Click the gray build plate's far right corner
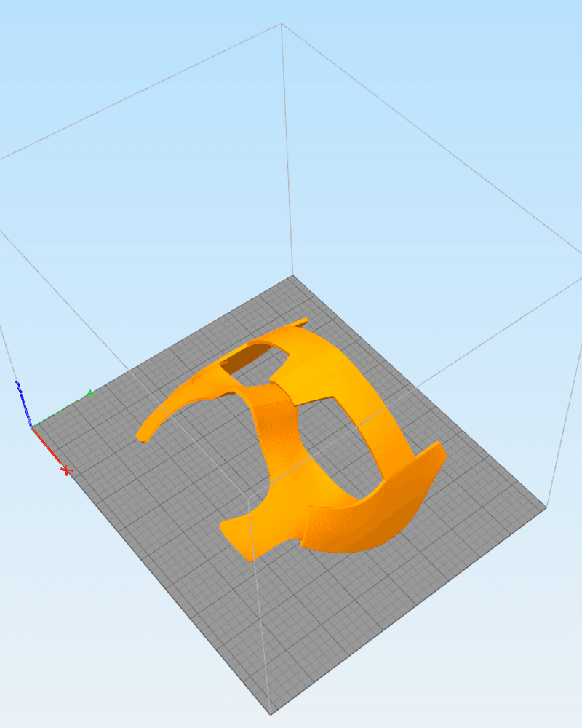The width and height of the screenshot is (582, 728). [546, 507]
